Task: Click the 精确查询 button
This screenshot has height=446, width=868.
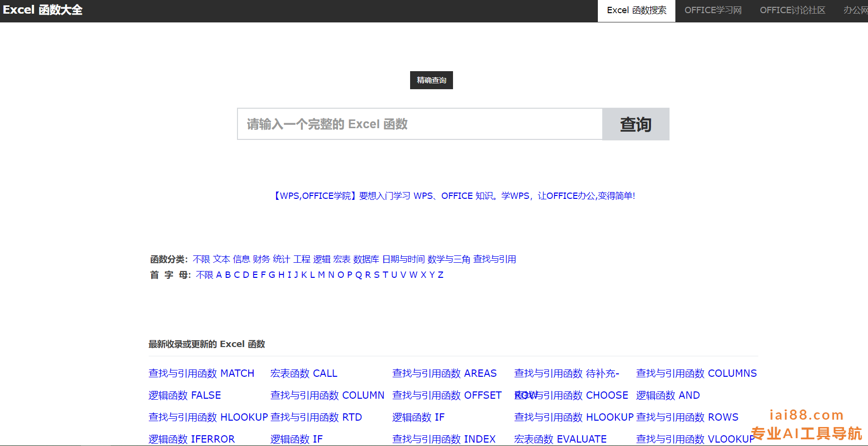Action: coord(432,80)
